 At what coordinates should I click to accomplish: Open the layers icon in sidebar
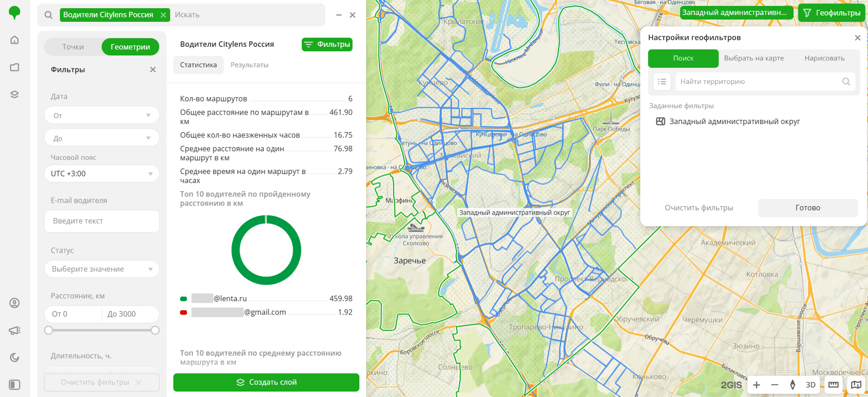coord(15,95)
